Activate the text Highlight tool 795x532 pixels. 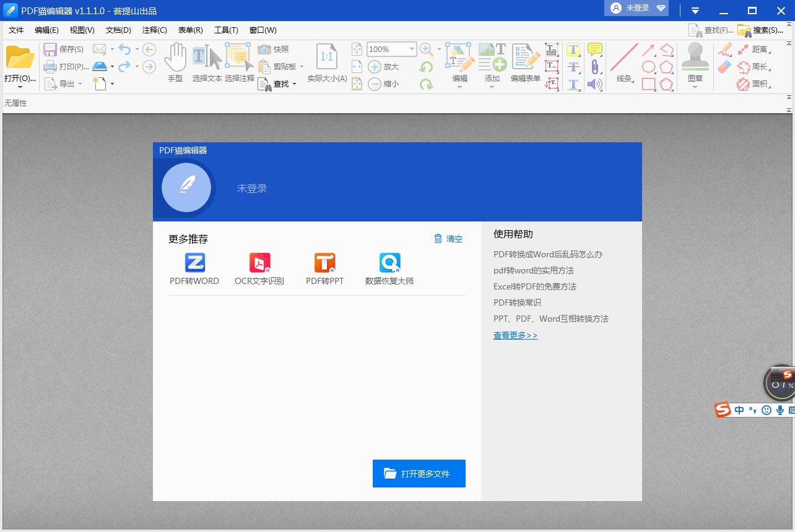click(x=574, y=49)
